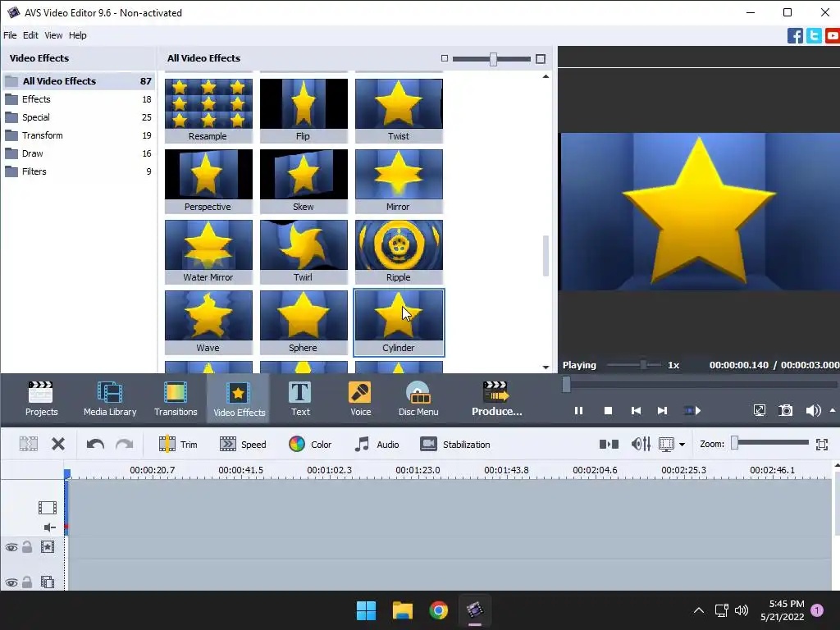Open AVS Facebook page icon
Screen dimensions: 840x630
[795, 36]
